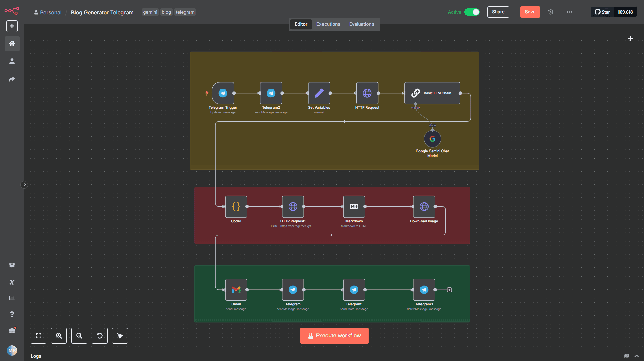The image size is (644, 361).
Task: Switch to the Executions tab
Action: point(328,24)
